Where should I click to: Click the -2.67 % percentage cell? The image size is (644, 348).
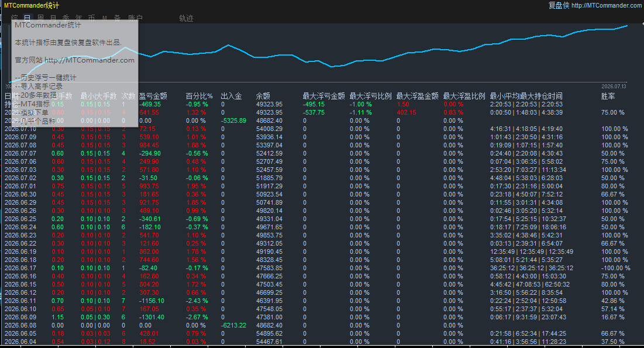[x=197, y=317]
